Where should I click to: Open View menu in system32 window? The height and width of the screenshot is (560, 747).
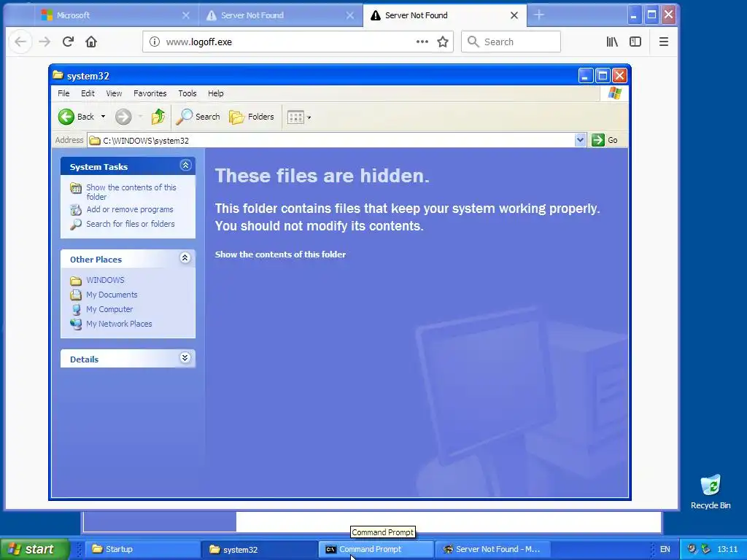click(x=114, y=93)
